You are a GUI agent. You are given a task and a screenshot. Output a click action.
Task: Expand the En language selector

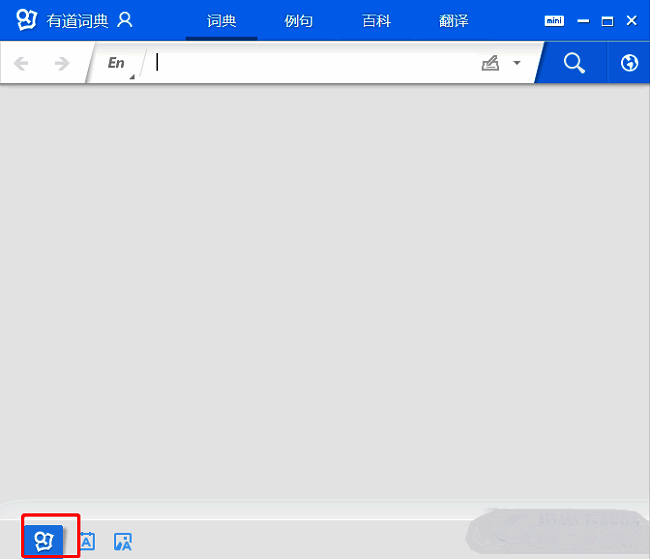pyautogui.click(x=118, y=63)
